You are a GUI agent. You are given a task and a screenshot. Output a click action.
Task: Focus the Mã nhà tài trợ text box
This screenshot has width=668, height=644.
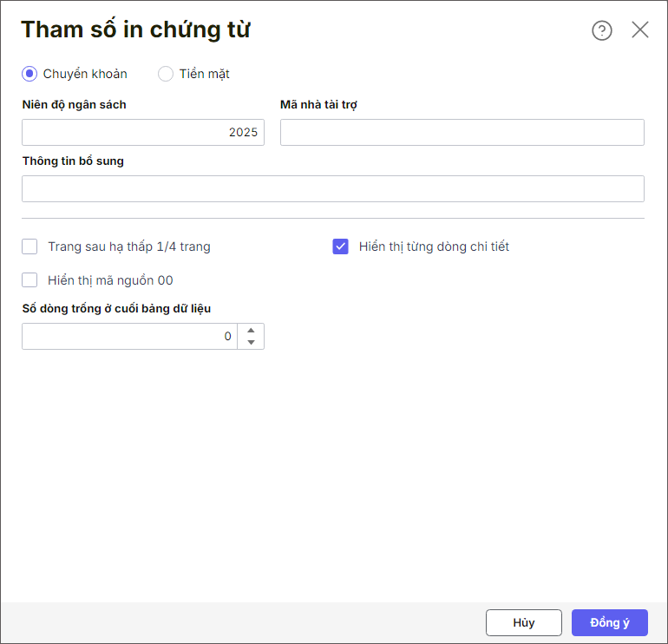click(462, 132)
